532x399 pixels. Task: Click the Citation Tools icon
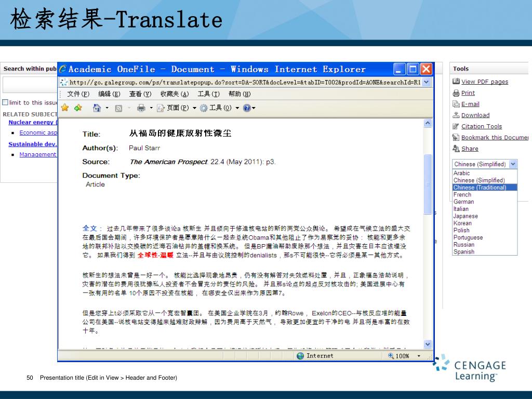coord(456,126)
